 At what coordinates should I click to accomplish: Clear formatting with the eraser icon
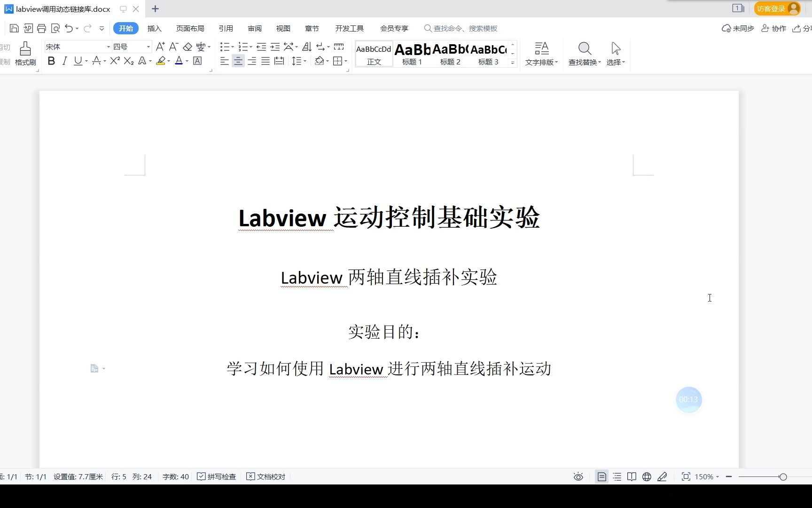[187, 47]
